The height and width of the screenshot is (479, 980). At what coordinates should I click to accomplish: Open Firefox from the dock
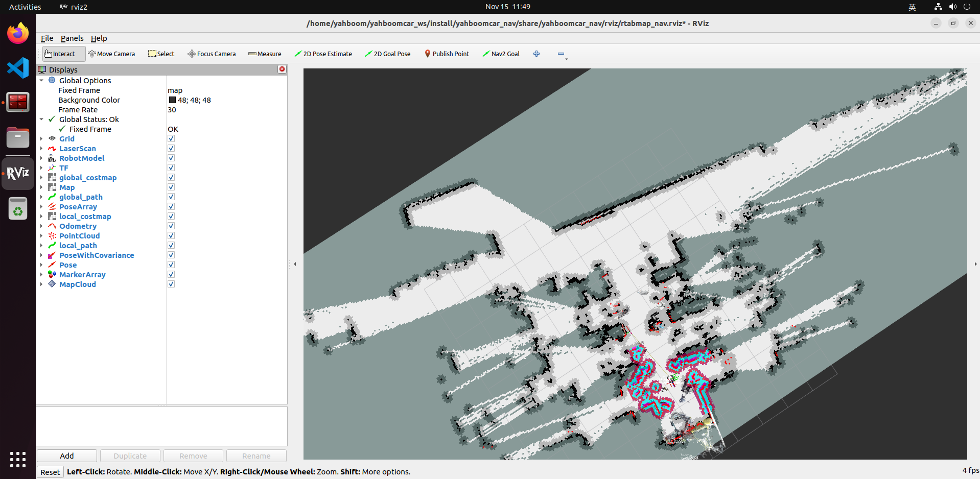18,33
